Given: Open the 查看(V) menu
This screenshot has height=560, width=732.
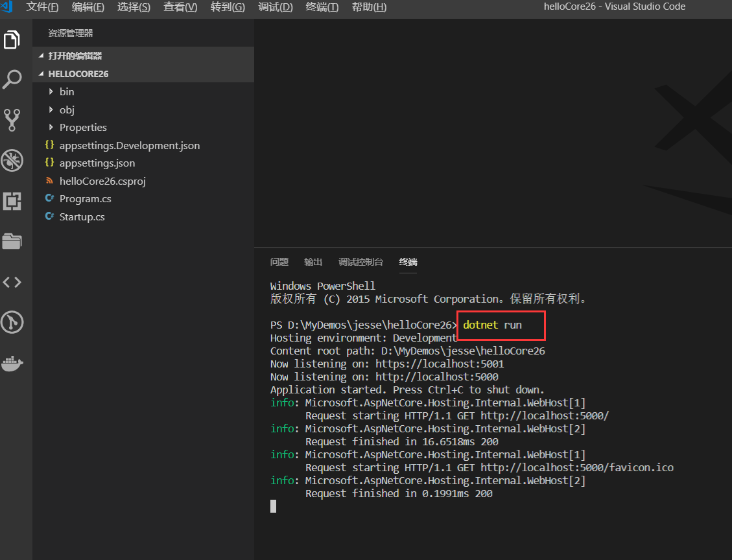Looking at the screenshot, I should [181, 7].
